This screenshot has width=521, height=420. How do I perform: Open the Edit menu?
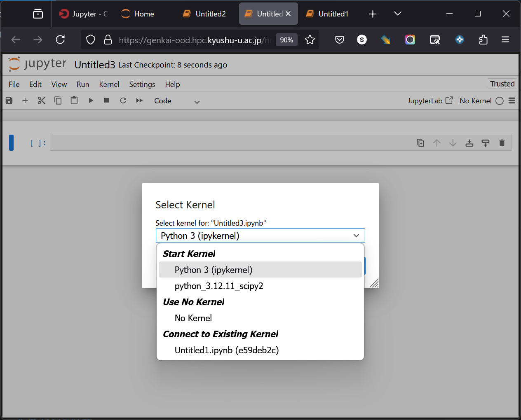pyautogui.click(x=35, y=84)
